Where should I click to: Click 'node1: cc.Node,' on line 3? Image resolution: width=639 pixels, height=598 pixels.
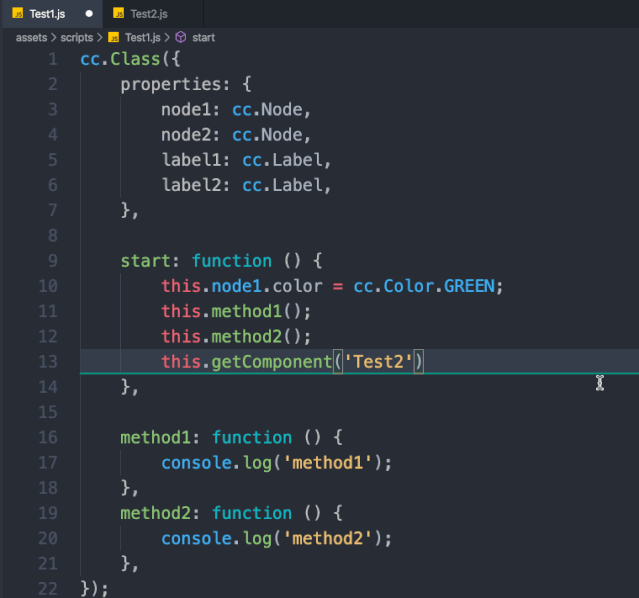[236, 110]
